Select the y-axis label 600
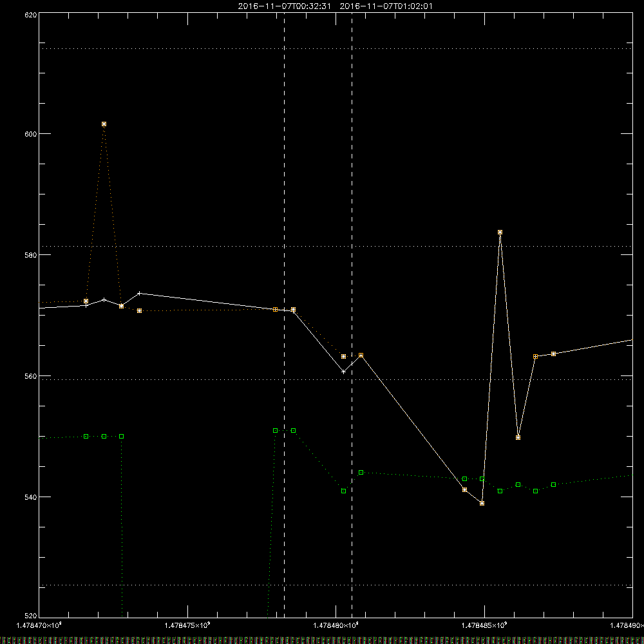Screen dimensions: 644x644 (x=31, y=134)
